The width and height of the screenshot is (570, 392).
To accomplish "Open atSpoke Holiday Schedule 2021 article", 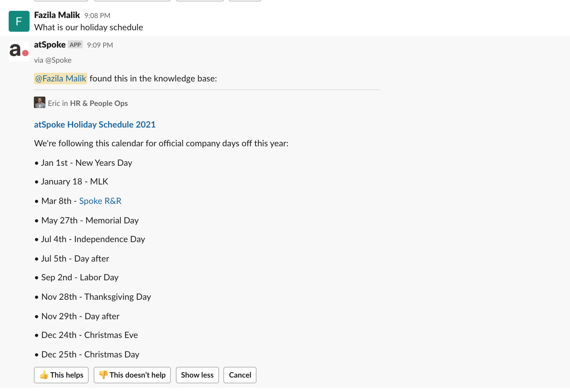I will [x=95, y=125].
